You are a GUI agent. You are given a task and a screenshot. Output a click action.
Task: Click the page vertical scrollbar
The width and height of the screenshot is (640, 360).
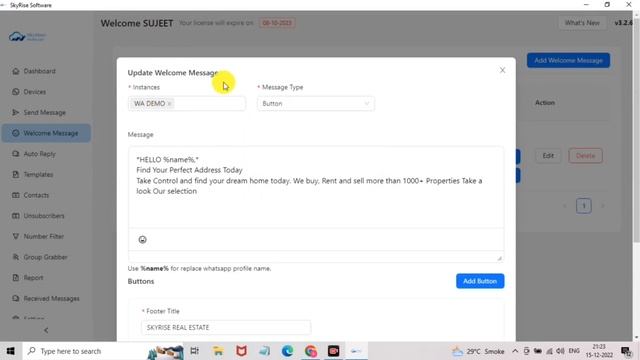click(636, 131)
